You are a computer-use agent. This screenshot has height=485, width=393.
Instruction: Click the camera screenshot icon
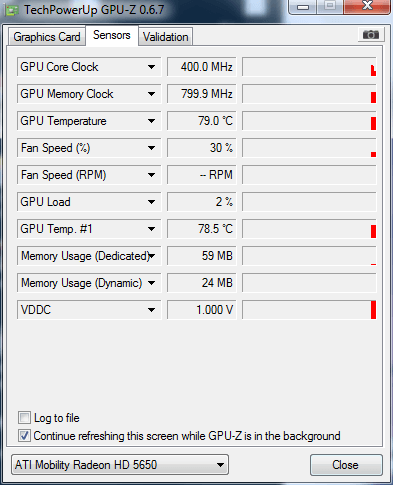point(371,35)
